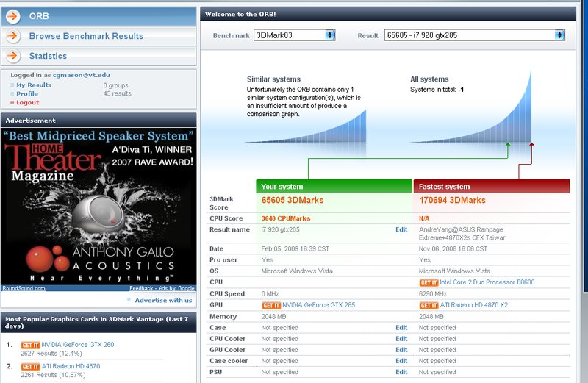This screenshot has width=588, height=383.
Task: Click the RoundSound.com ad link
Action: coord(24,288)
